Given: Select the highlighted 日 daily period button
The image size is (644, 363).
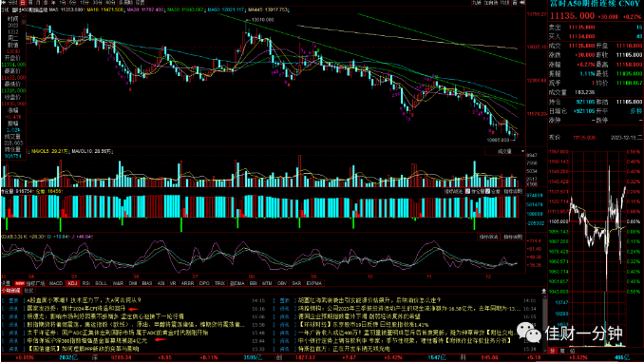Looking at the screenshot, I should coord(23,3).
